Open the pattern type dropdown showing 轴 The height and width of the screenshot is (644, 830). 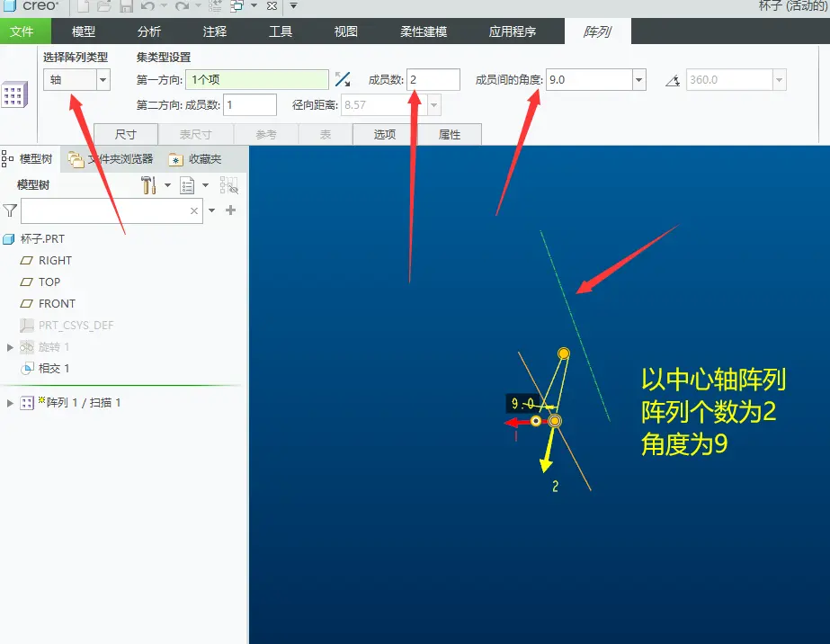(x=76, y=80)
